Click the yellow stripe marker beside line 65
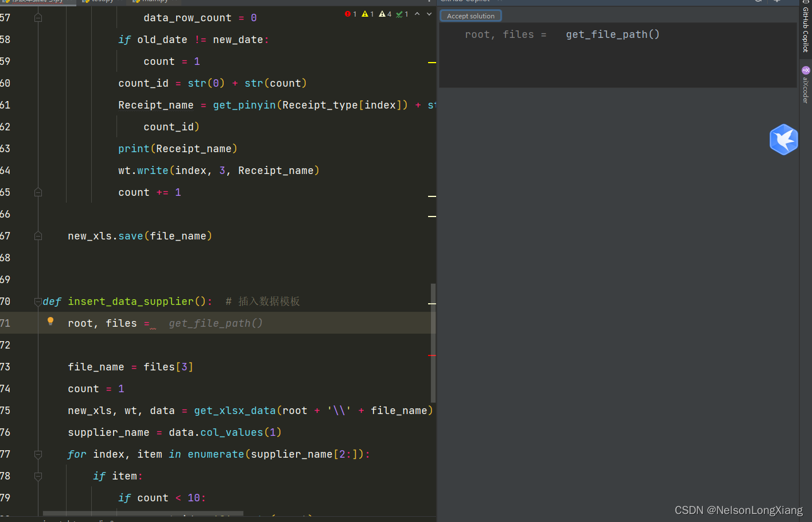 tap(432, 196)
